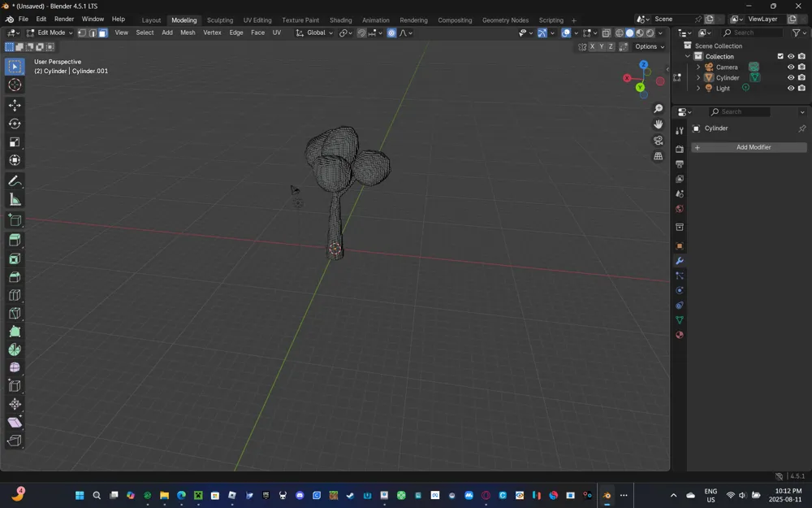
Task: Select the Transform tool
Action: click(15, 160)
